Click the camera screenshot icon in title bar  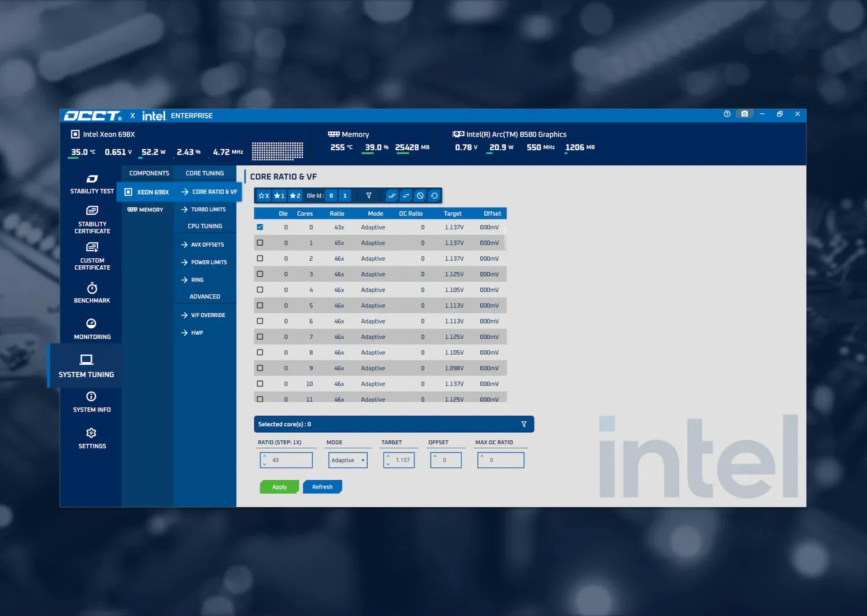pos(744,114)
